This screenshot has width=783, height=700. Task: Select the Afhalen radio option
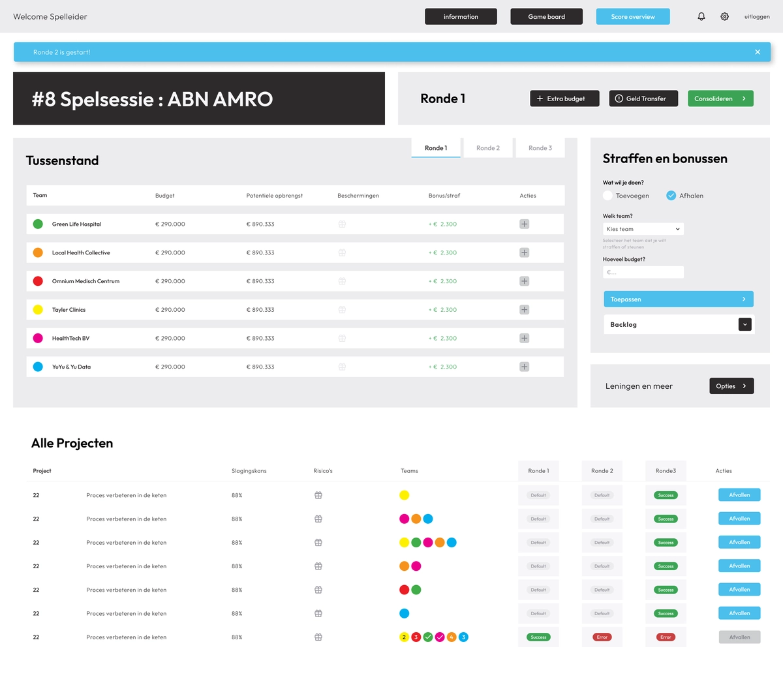671,196
